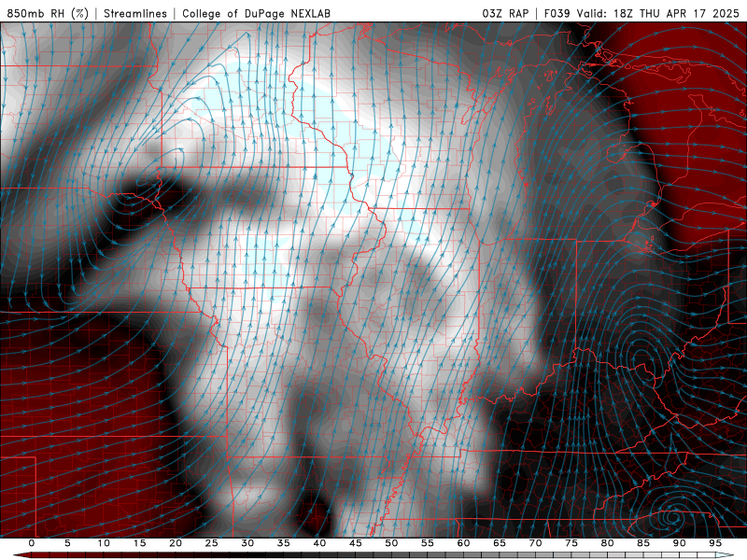Click the 45 value on the color scale
The height and width of the screenshot is (560, 747).
click(x=356, y=543)
